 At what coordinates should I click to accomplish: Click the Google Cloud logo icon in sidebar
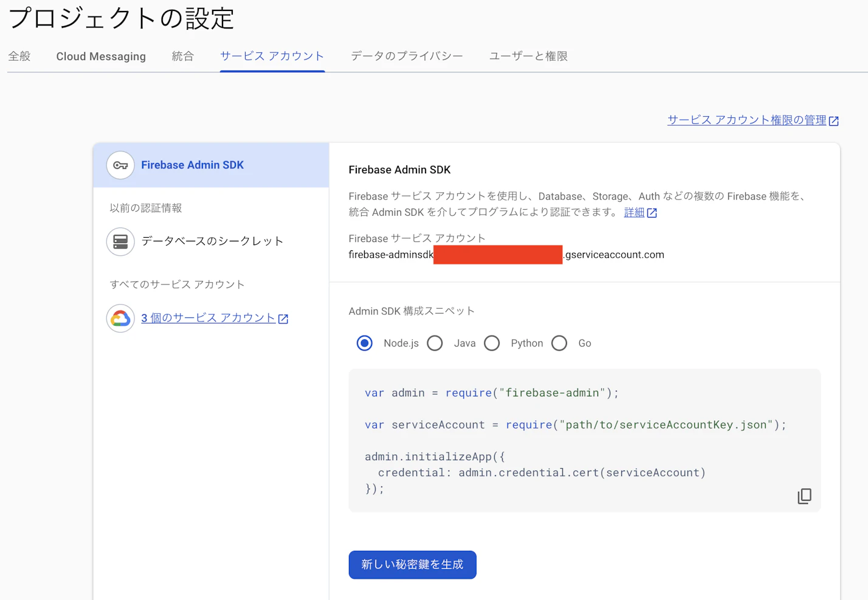coord(120,318)
